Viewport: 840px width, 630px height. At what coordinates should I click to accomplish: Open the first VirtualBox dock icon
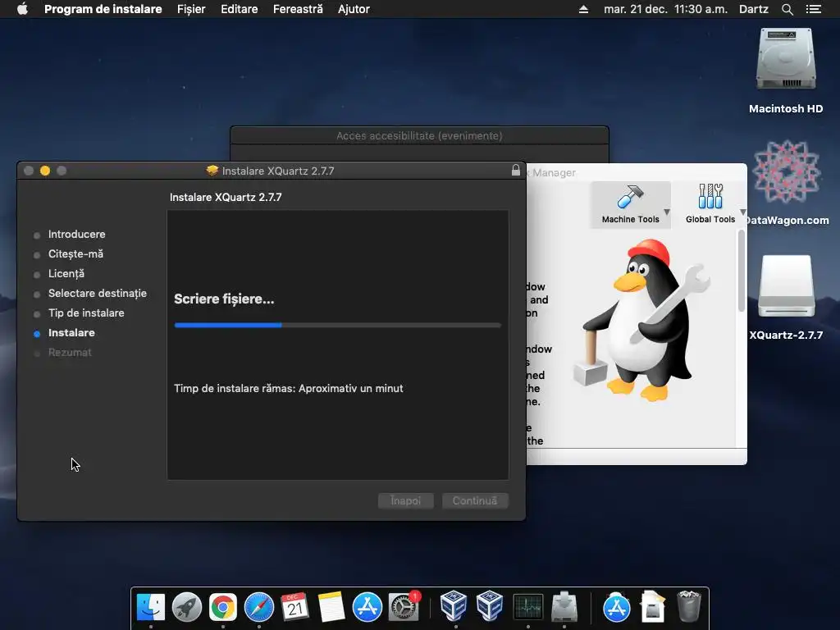(x=454, y=606)
